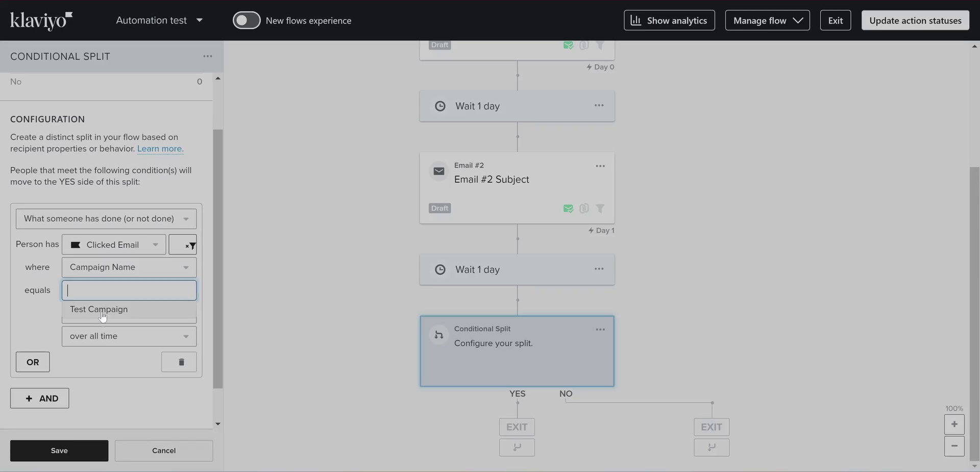
Task: Click the Exit button in header
Action: click(835, 20)
